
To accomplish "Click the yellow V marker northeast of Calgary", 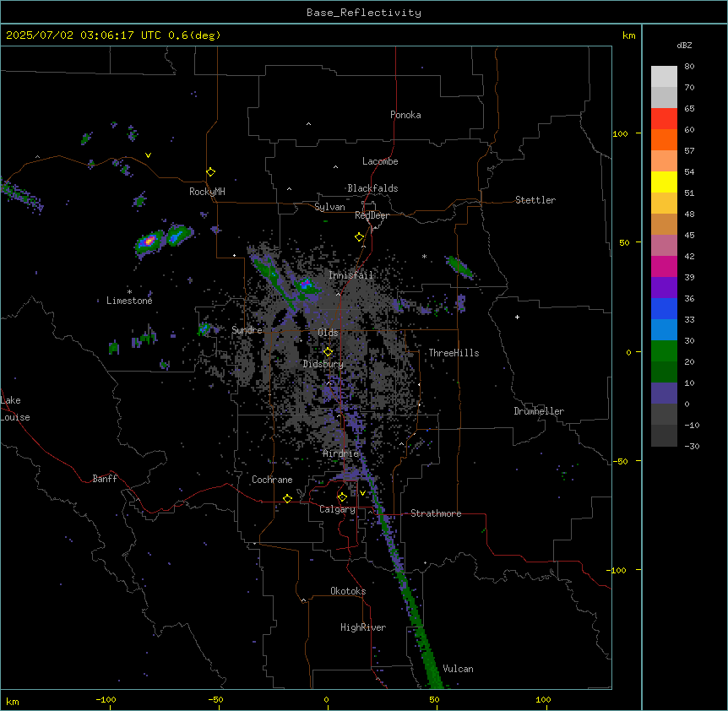I will (362, 493).
